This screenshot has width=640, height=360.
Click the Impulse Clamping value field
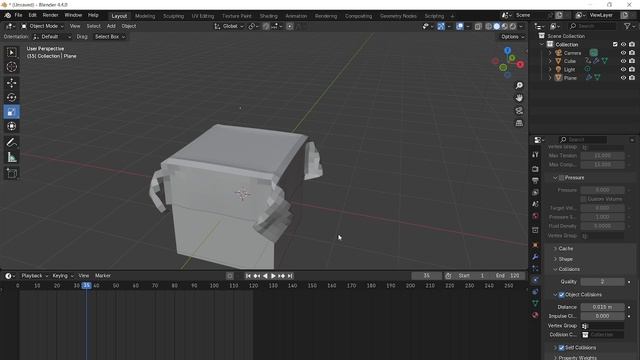(x=602, y=316)
